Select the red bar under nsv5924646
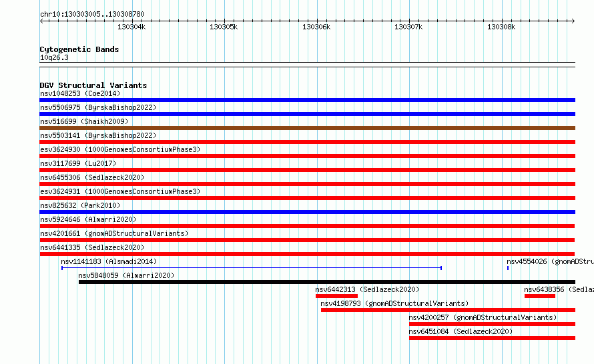 (x=307, y=226)
